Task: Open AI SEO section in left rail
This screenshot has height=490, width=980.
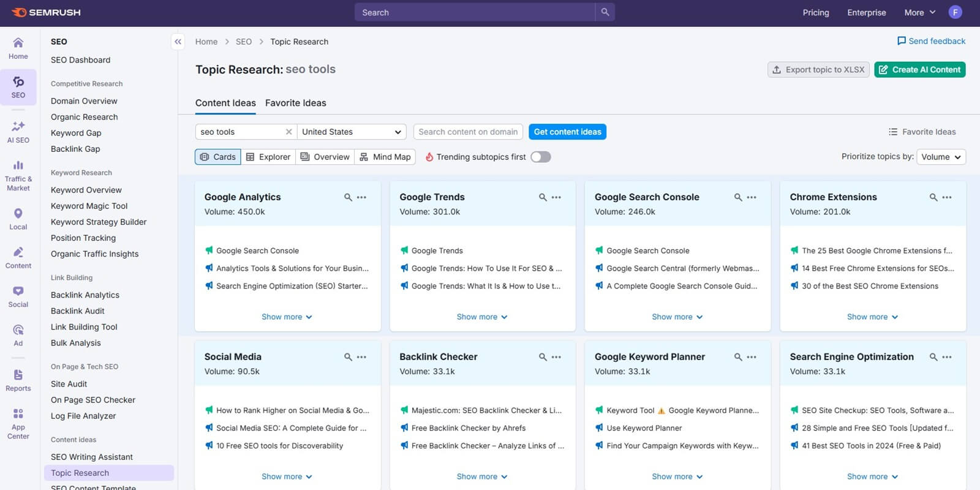Action: (18, 132)
